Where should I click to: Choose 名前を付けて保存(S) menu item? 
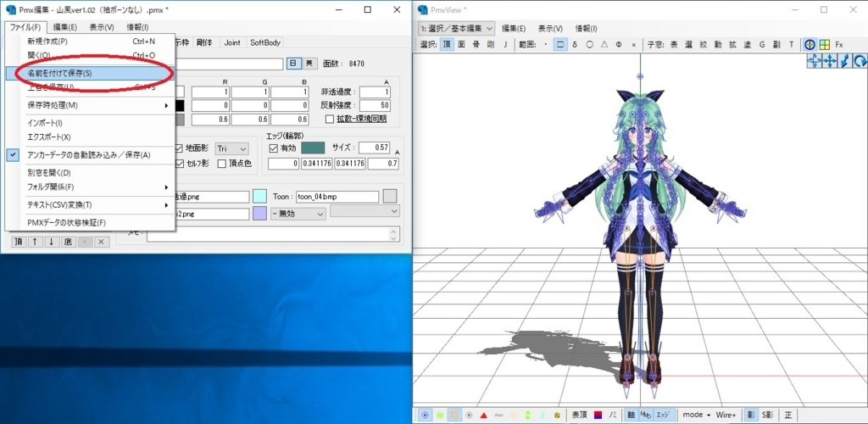pyautogui.click(x=88, y=73)
